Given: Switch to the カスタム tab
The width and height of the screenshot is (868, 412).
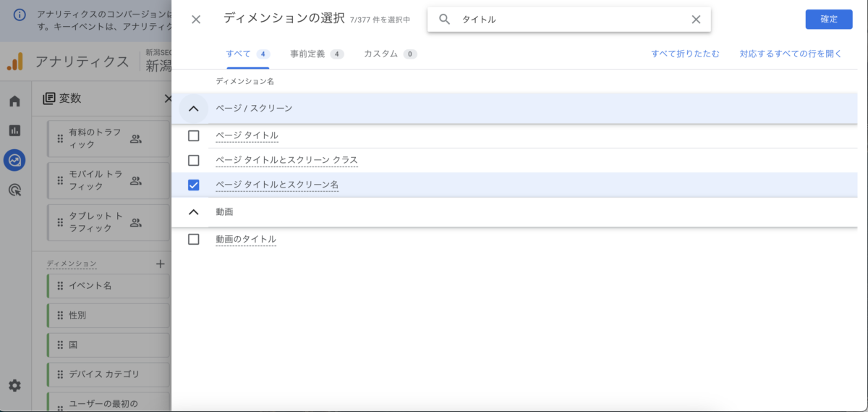Looking at the screenshot, I should tap(390, 54).
